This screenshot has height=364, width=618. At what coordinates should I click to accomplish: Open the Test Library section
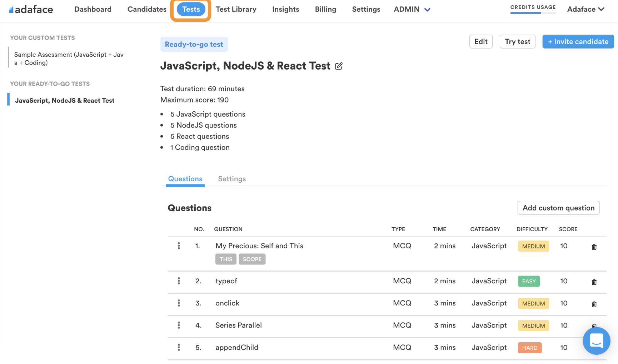click(x=236, y=9)
